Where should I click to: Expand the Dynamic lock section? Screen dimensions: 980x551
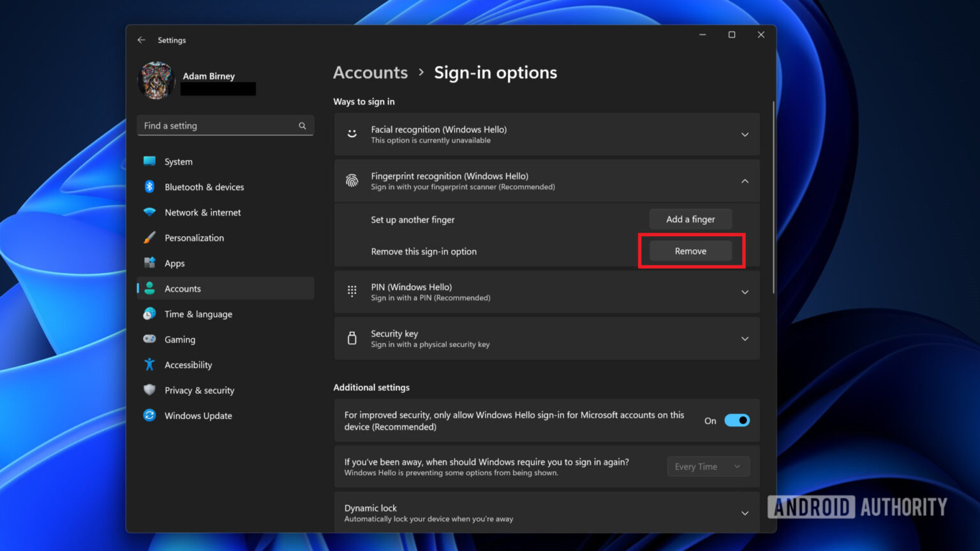(x=745, y=512)
